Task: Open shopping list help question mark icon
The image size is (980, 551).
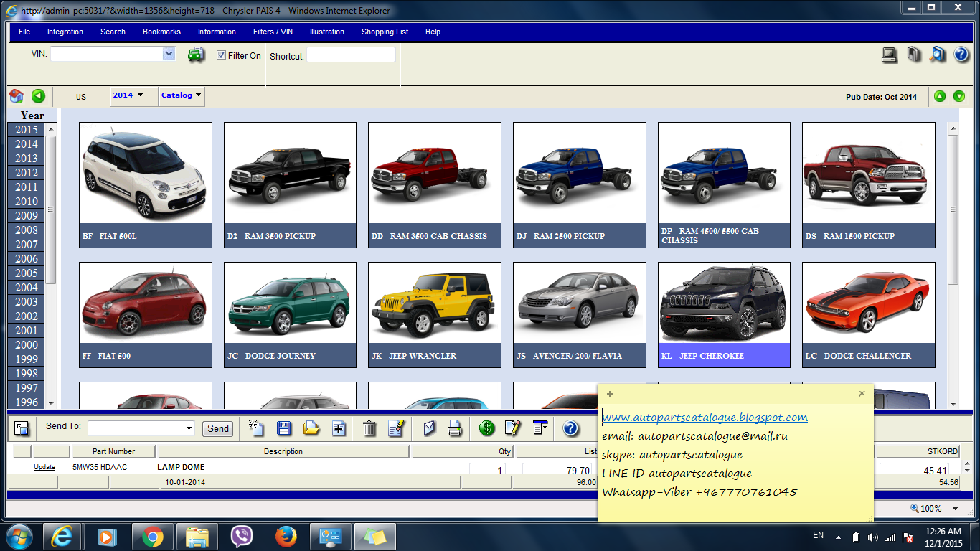Action: pos(570,428)
